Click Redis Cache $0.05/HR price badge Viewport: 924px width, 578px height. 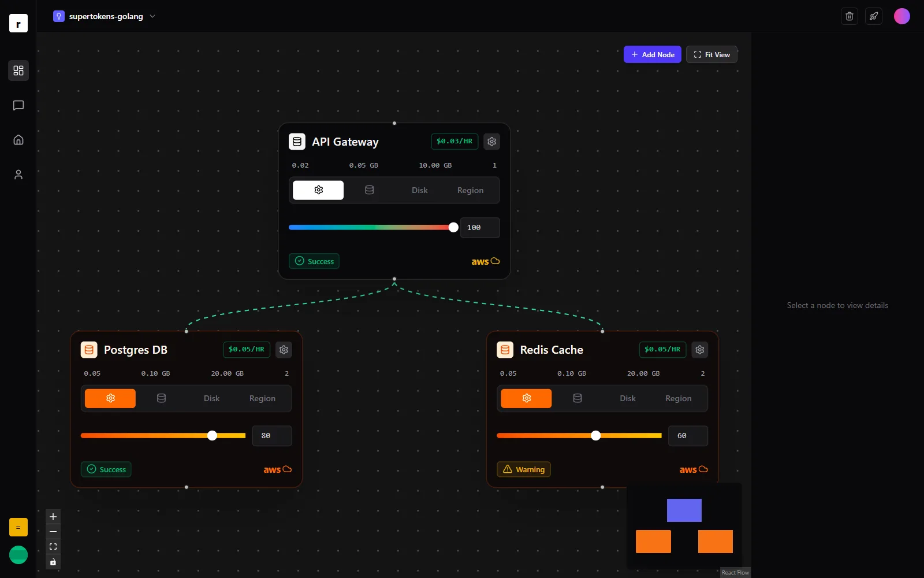[662, 350]
